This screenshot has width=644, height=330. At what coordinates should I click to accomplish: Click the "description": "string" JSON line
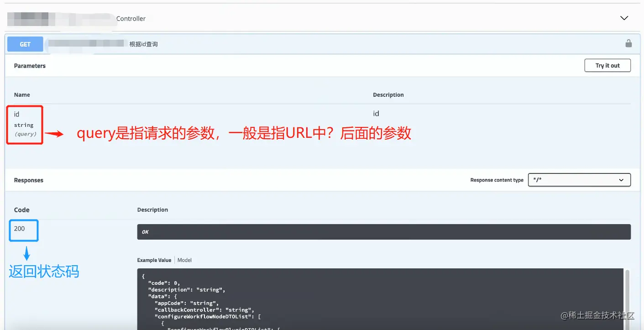[x=187, y=290]
